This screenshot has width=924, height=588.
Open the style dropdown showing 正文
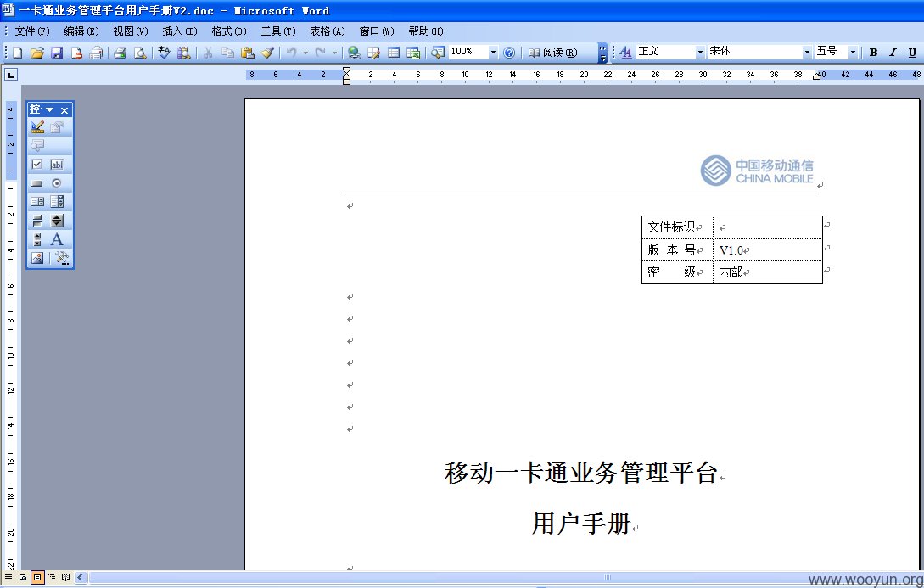click(x=700, y=53)
